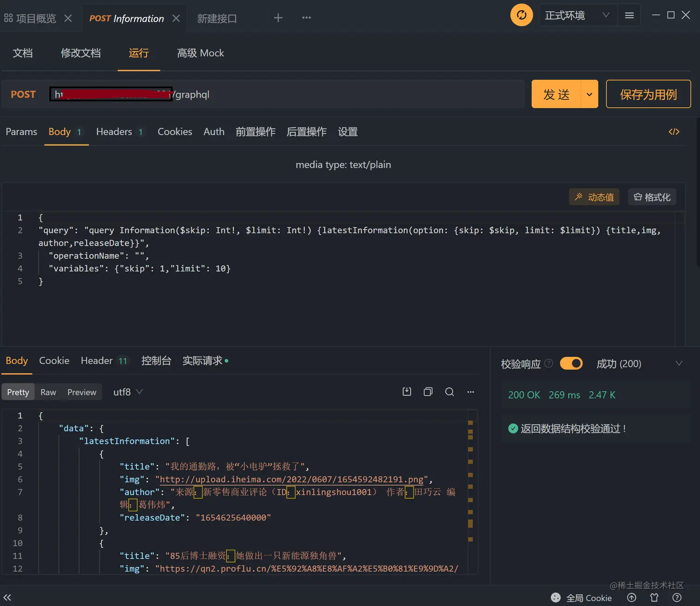The height and width of the screenshot is (606, 700).
Task: Open the upload.iheima.com image link
Action: coord(292,479)
